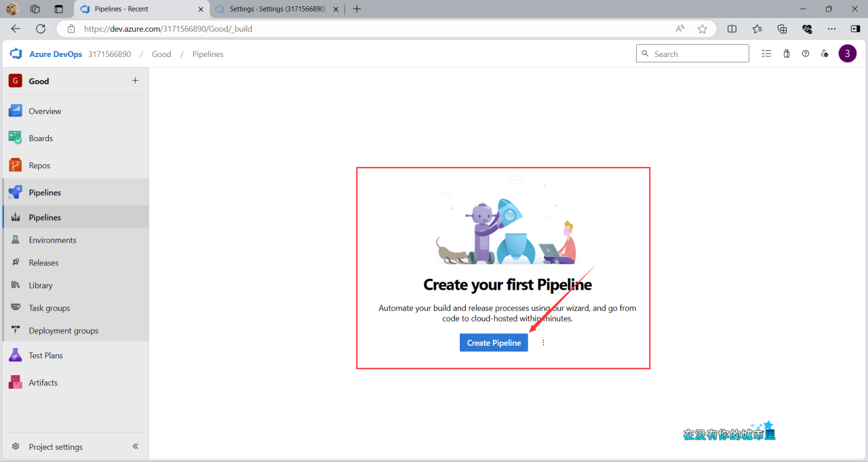The image size is (868, 462).
Task: Open Browser essentials heart icon
Action: [x=807, y=28]
